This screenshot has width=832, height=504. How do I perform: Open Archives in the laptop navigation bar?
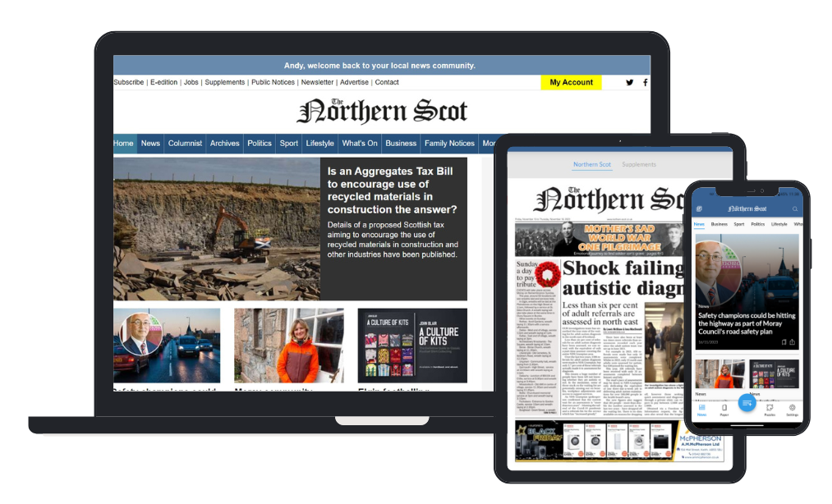(224, 144)
